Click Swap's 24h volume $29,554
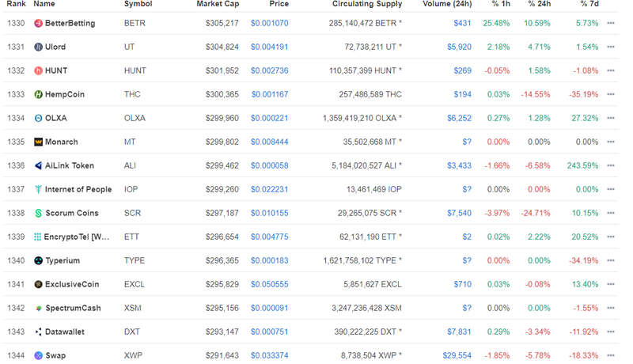Screen dimensions: 633x364 pyautogui.click(x=457, y=355)
